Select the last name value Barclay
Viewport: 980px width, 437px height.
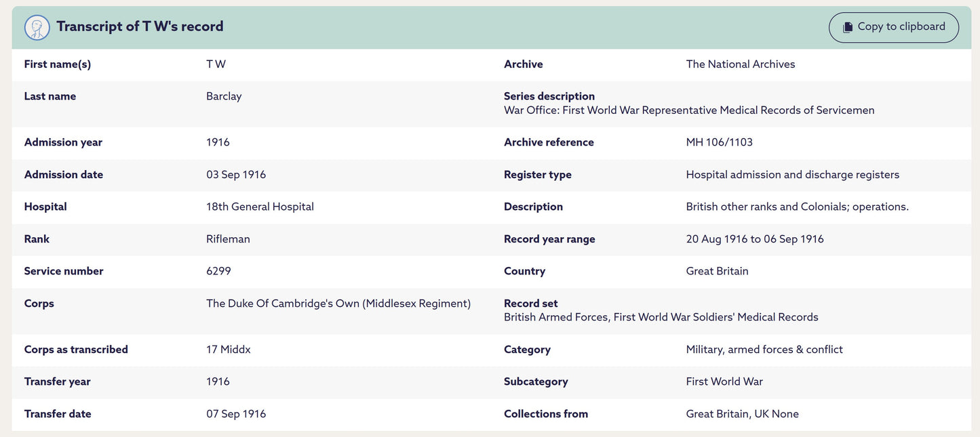click(224, 96)
